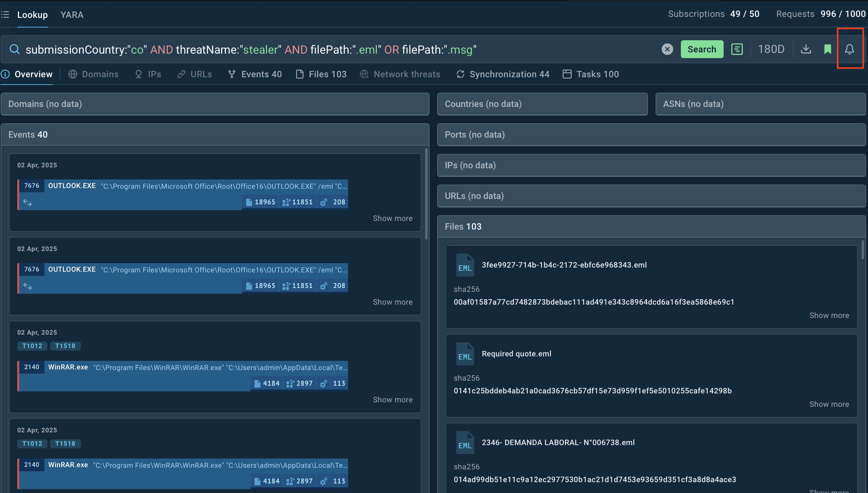The image size is (868, 493).
Task: Click into the search query field
Action: [x=339, y=49]
